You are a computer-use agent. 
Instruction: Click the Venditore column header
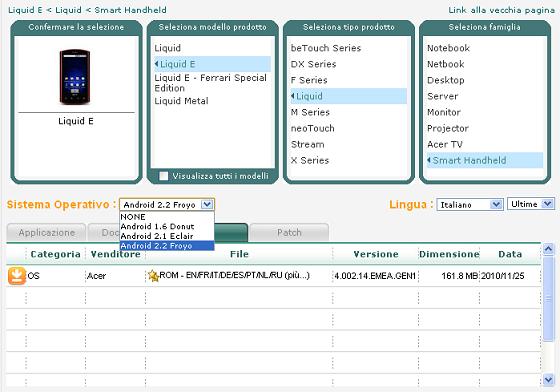[x=115, y=254]
